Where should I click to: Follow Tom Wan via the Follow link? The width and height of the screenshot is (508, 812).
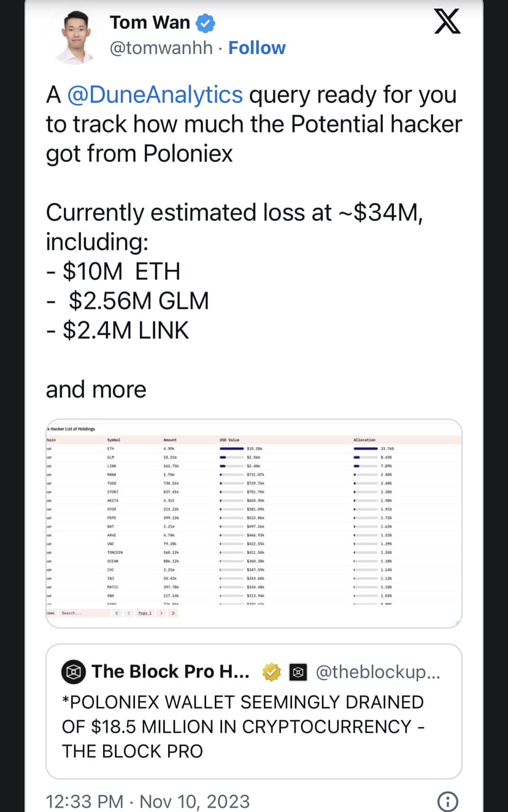click(x=257, y=47)
